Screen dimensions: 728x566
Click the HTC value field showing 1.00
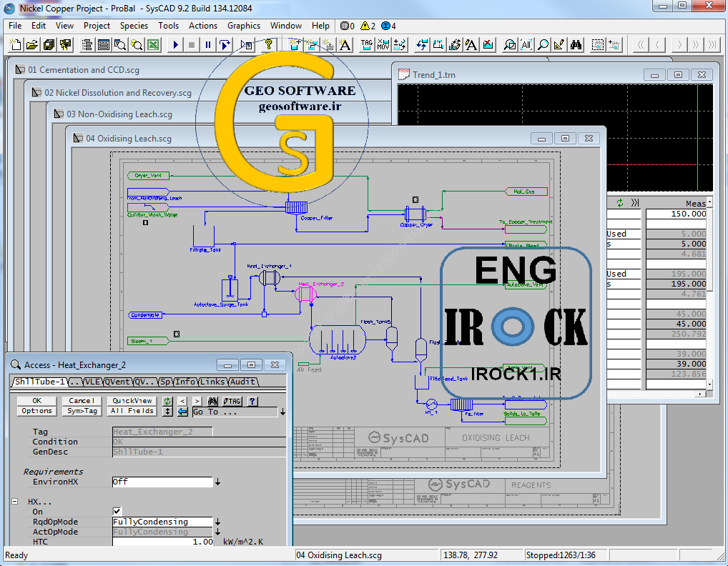point(162,542)
